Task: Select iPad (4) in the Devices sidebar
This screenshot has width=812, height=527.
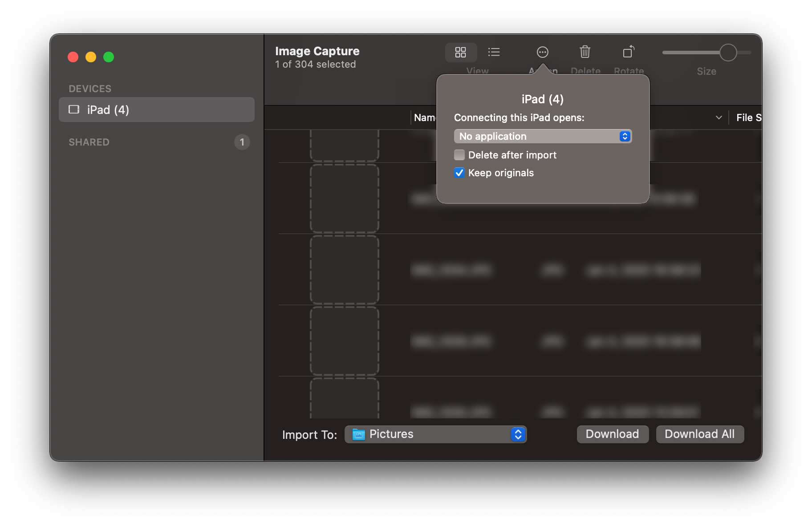Action: (157, 109)
